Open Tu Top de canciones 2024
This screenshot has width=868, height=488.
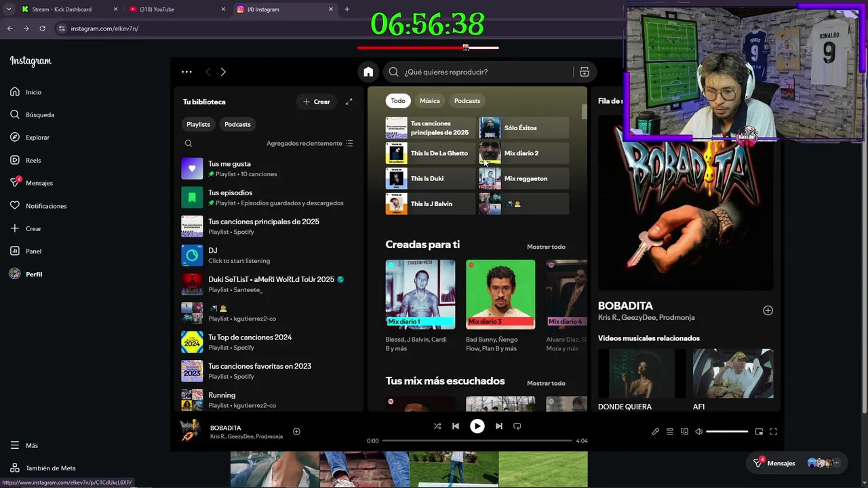pyautogui.click(x=267, y=342)
